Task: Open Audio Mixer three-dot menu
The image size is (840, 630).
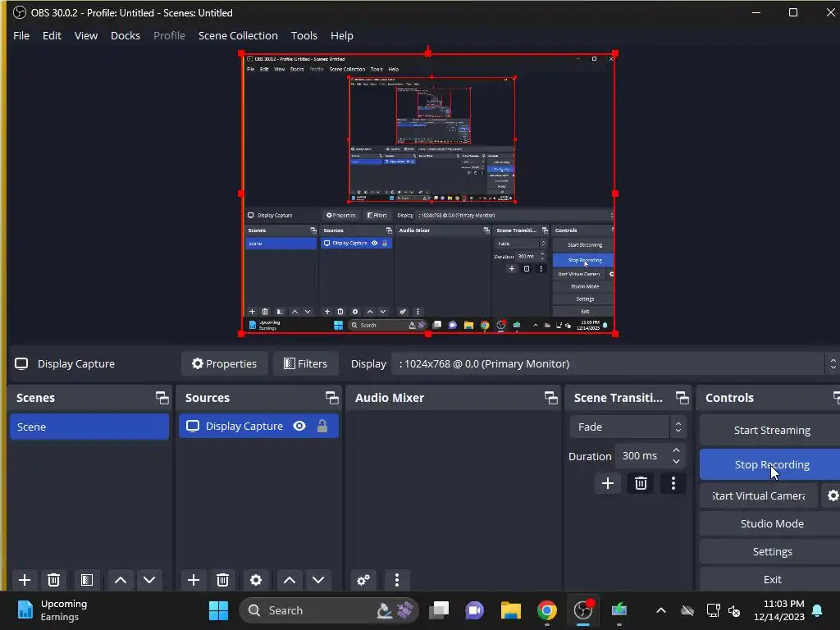Action: click(397, 580)
